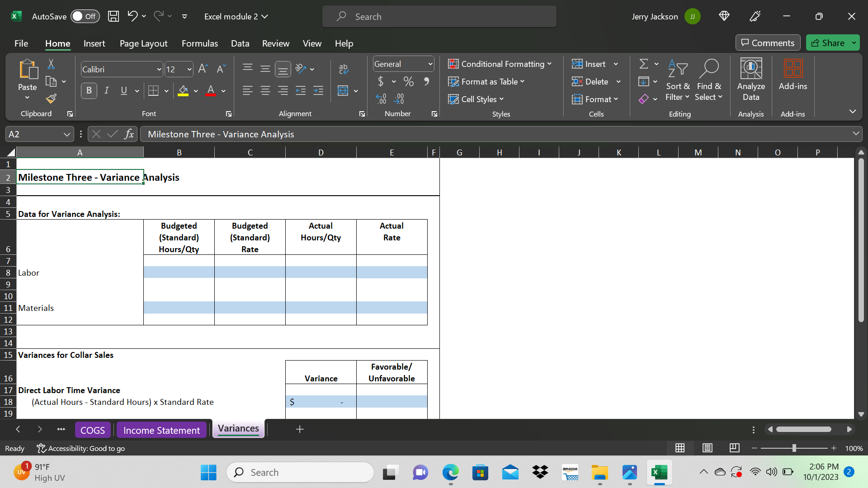Toggle underline on the selected cell
The height and width of the screenshot is (488, 868).
[123, 90]
